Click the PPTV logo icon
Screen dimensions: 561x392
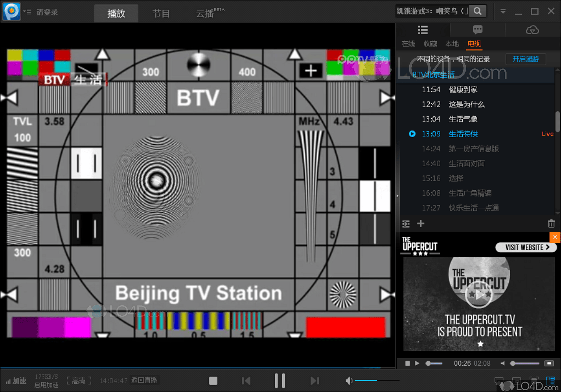11,11
